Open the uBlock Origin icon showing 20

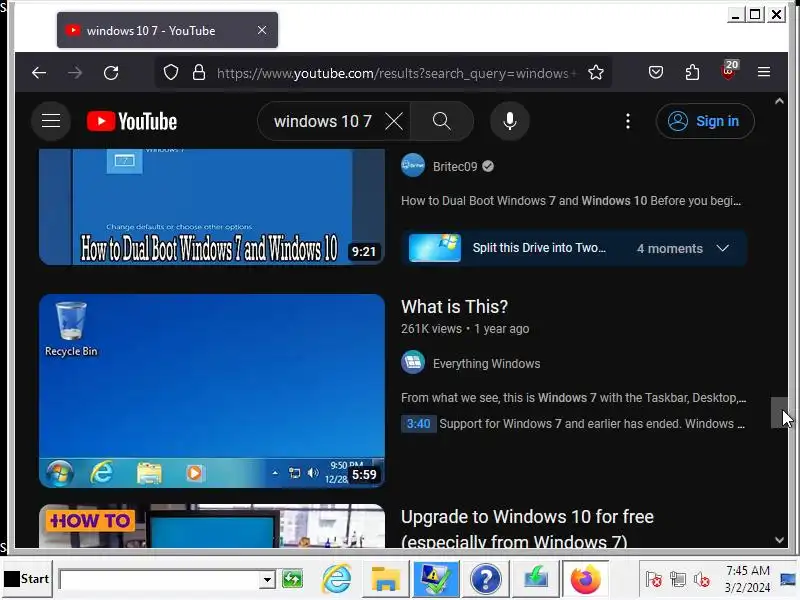(729, 70)
